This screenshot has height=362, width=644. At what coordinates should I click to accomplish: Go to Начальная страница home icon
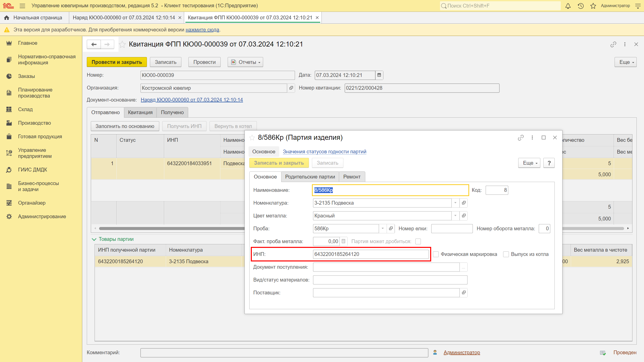pyautogui.click(x=7, y=18)
